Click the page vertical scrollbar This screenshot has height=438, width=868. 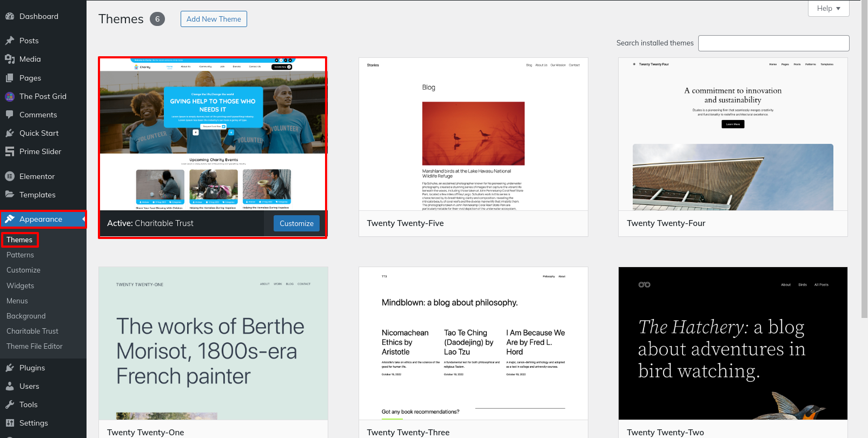(864, 162)
